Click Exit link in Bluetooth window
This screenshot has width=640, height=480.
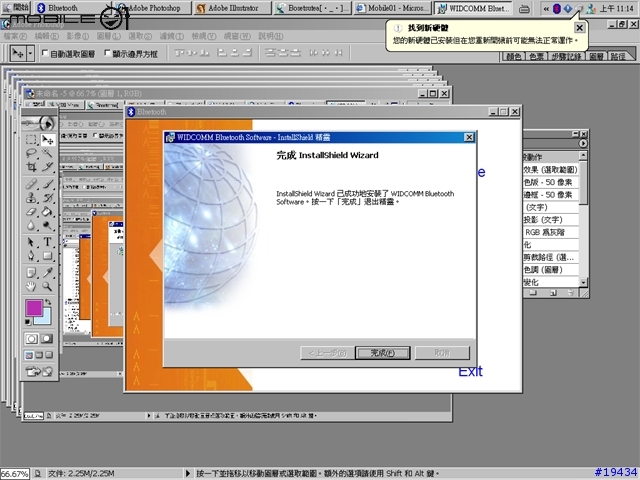(x=470, y=371)
